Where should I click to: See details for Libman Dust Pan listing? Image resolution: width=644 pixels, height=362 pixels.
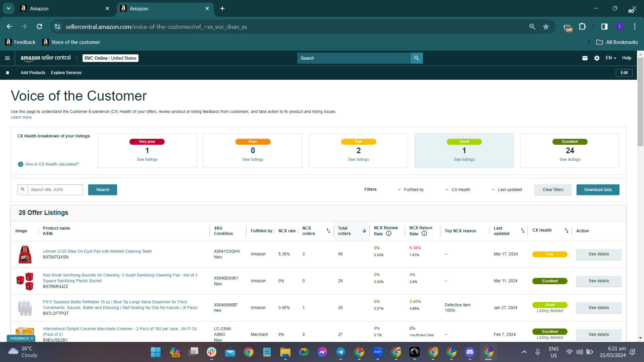tap(599, 254)
